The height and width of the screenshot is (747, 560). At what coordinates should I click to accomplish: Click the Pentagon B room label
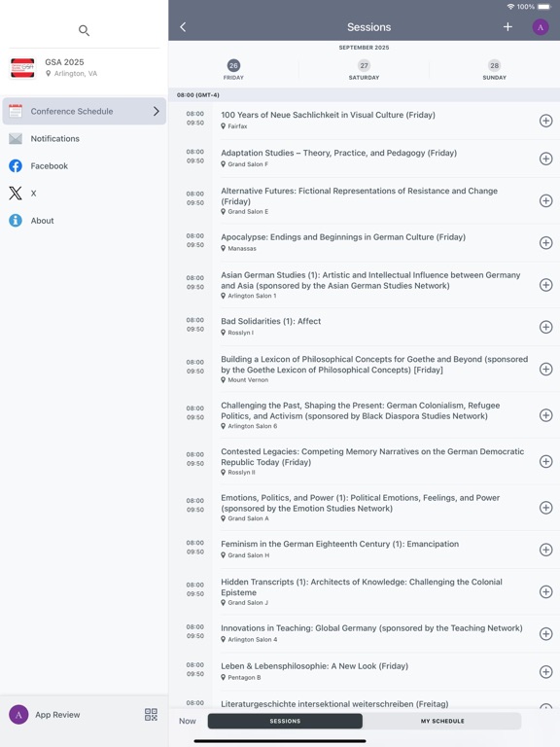[x=244, y=677]
